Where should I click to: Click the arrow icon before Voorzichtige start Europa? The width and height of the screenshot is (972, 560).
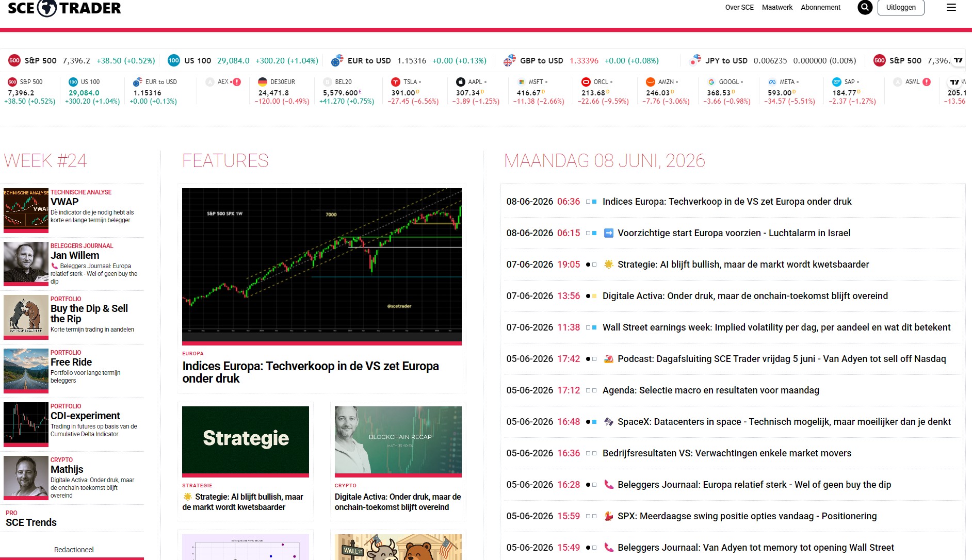pyautogui.click(x=609, y=233)
